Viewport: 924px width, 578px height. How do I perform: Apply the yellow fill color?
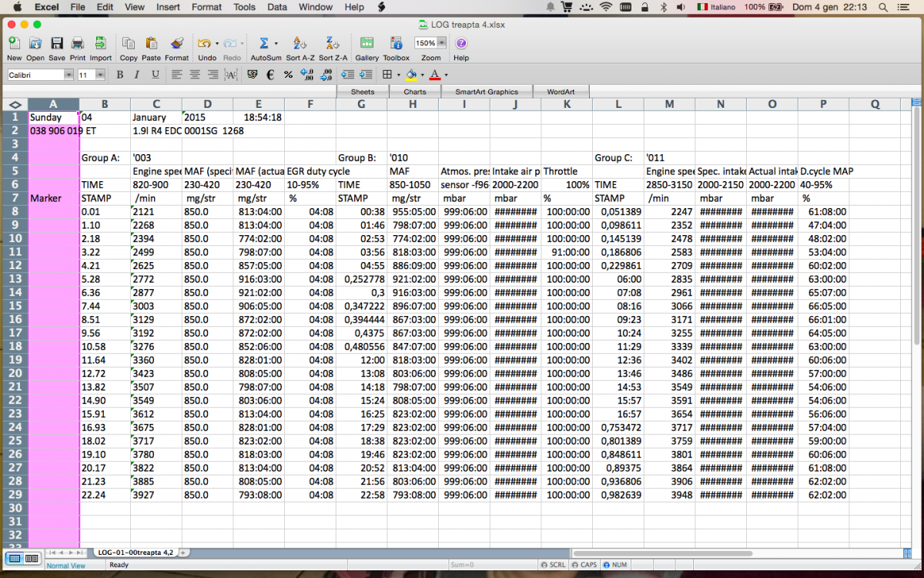click(411, 75)
